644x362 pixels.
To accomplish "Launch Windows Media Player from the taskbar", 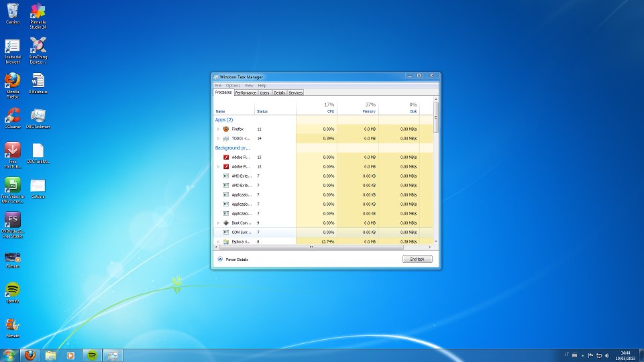I will [x=70, y=355].
